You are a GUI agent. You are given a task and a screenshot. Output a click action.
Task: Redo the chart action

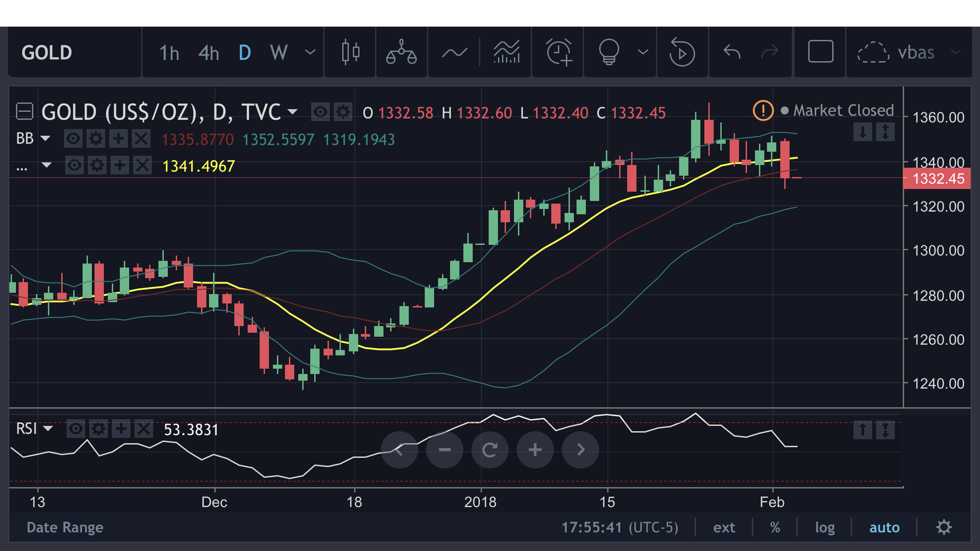pos(770,52)
